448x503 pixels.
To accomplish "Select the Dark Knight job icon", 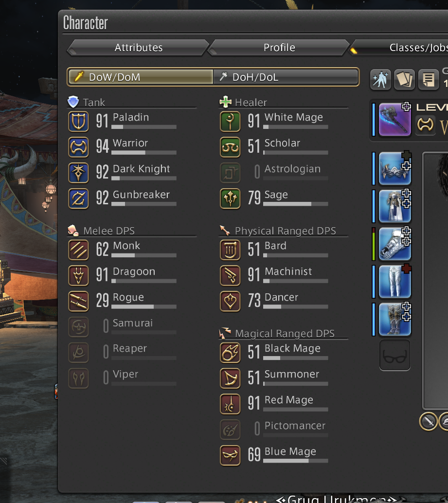I will [79, 173].
